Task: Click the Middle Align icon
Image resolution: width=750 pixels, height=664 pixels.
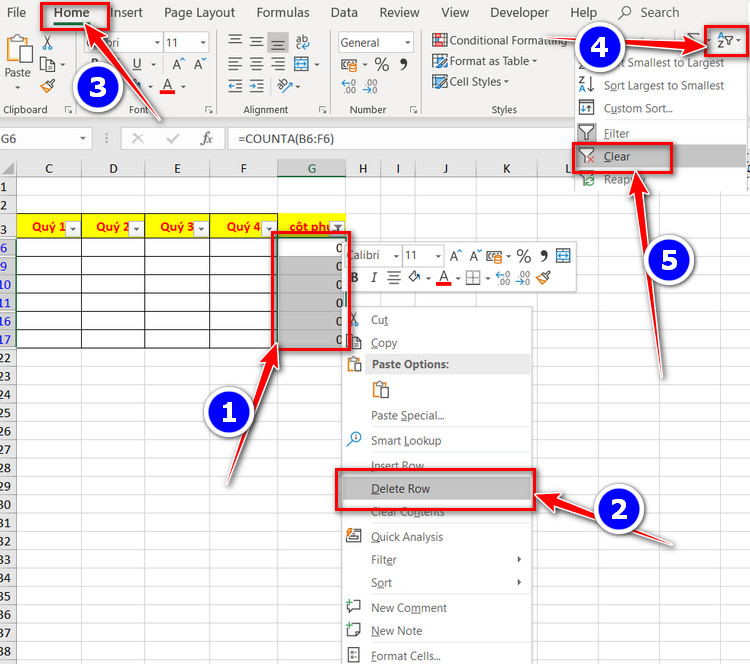Action: tap(256, 42)
